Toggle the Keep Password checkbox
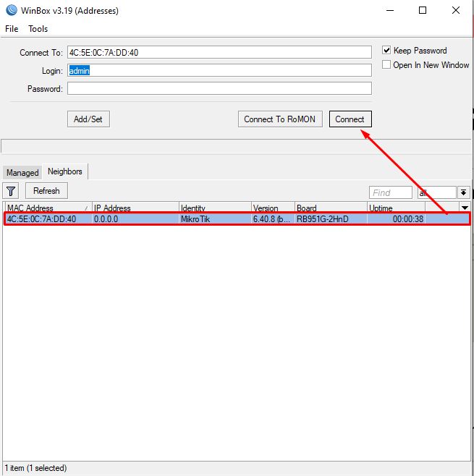The width and height of the screenshot is (474, 476). click(386, 50)
